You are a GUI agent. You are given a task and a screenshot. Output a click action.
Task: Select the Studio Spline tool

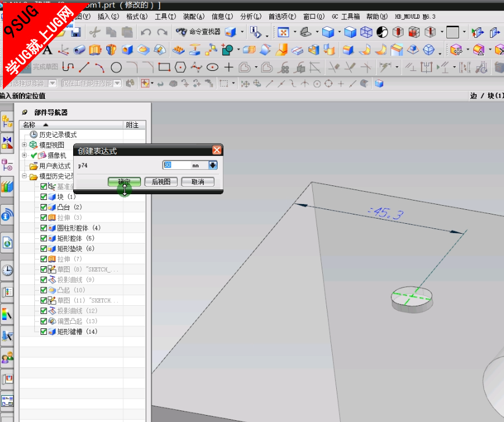[x=196, y=67]
